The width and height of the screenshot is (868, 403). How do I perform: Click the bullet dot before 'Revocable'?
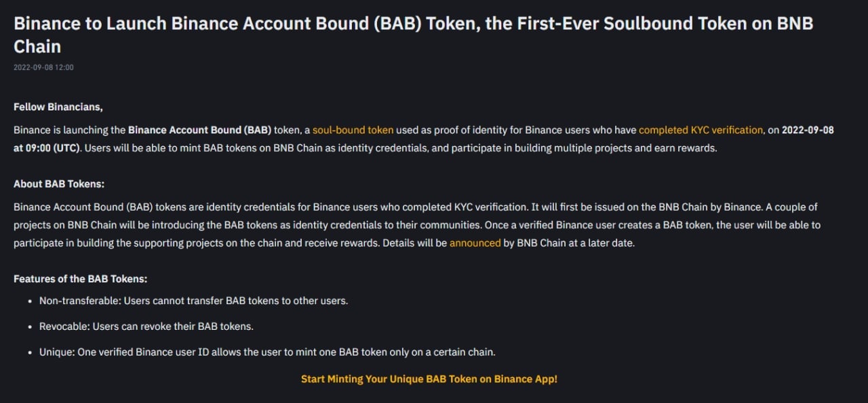click(30, 326)
